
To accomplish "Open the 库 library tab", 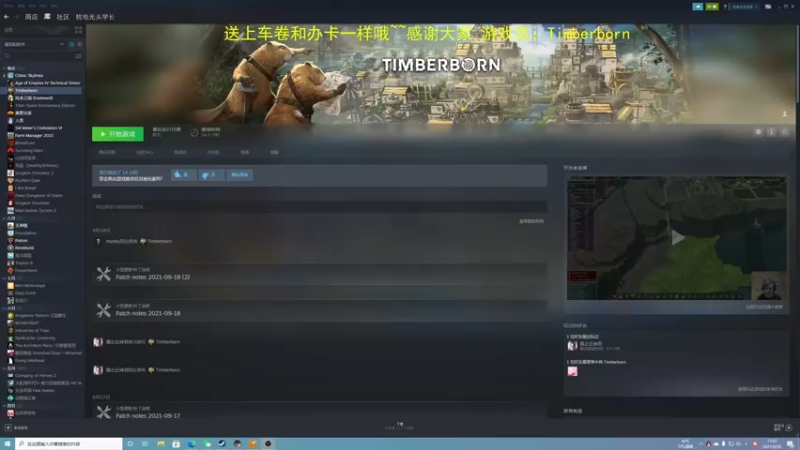I will pyautogui.click(x=47, y=17).
